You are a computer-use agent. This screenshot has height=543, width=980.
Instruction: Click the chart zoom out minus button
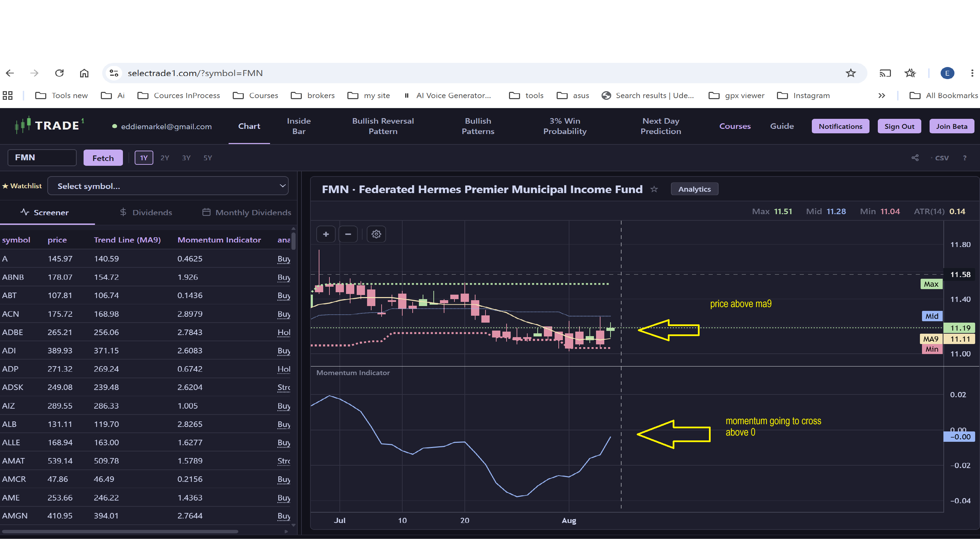click(348, 234)
